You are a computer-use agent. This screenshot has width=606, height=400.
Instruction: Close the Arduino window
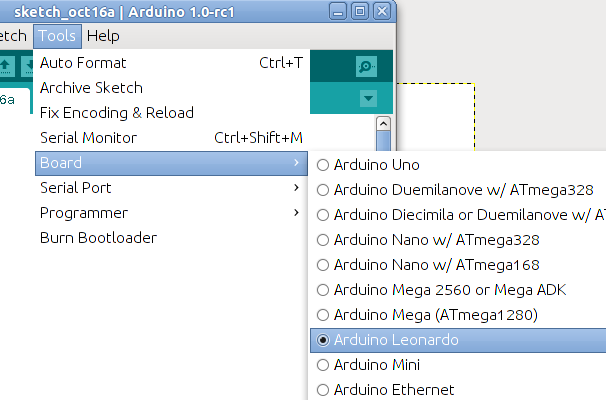[x=382, y=12]
